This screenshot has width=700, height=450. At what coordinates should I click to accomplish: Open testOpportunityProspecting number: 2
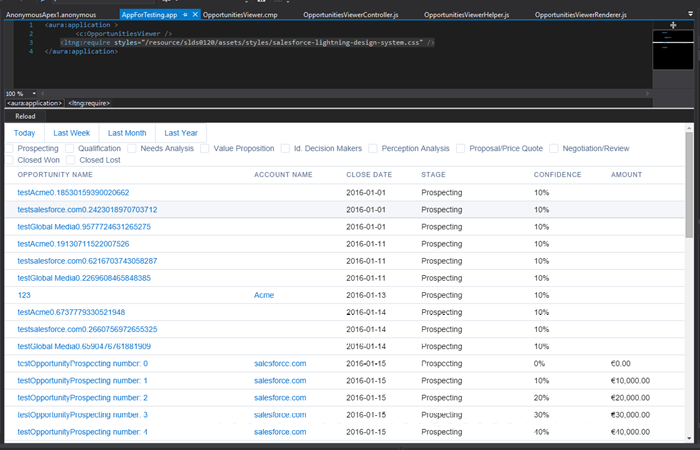click(x=83, y=398)
